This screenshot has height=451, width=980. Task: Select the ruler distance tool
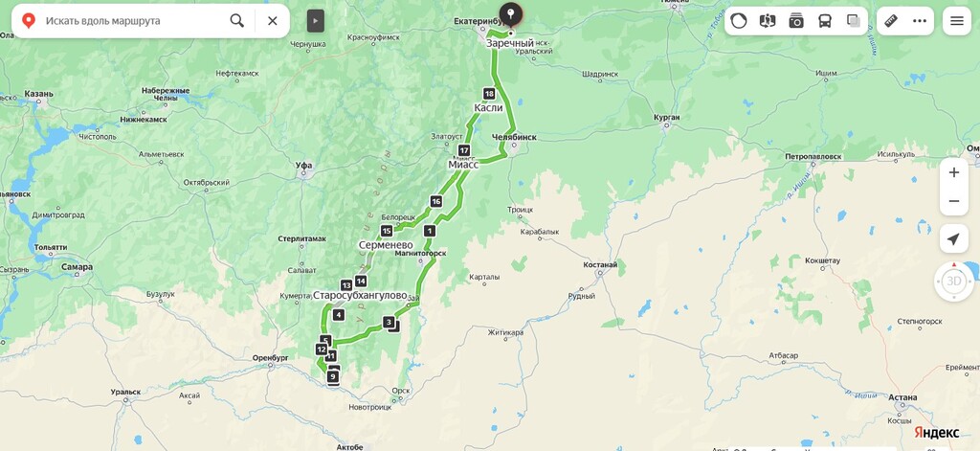tap(891, 21)
